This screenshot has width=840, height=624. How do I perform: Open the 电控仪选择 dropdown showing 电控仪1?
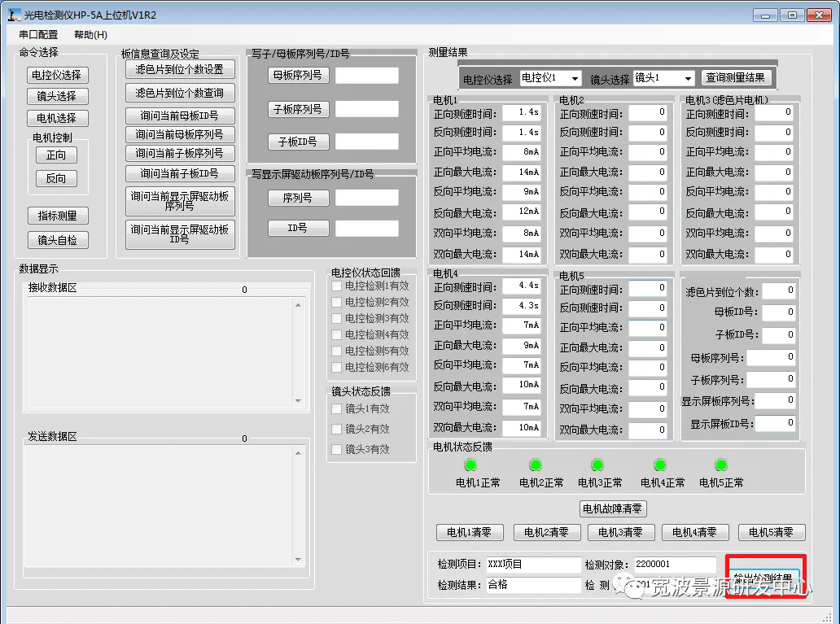coord(550,78)
